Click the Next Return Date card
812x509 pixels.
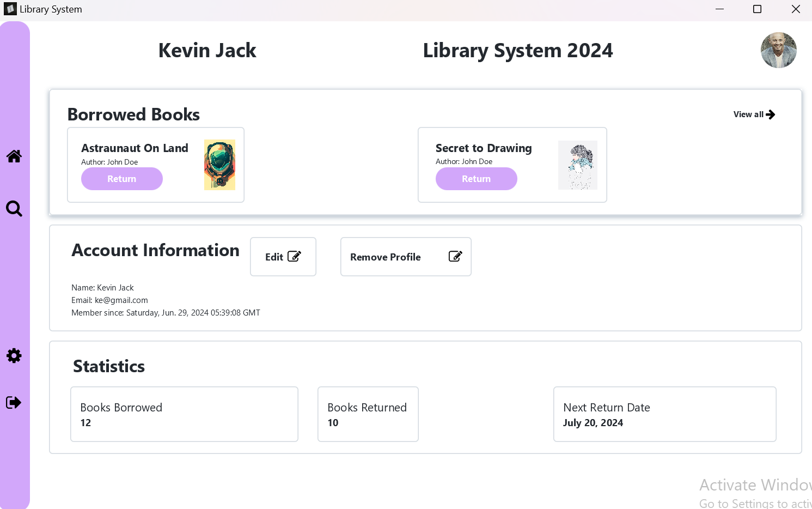tap(665, 414)
